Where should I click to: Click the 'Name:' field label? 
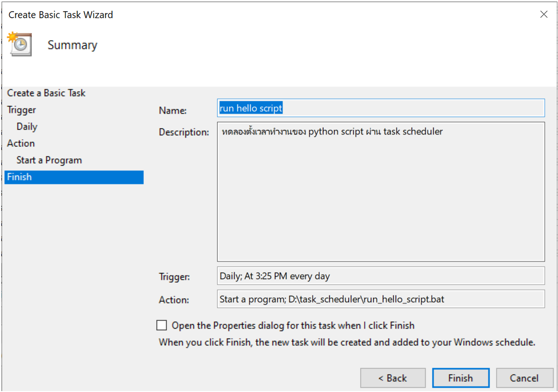point(173,111)
